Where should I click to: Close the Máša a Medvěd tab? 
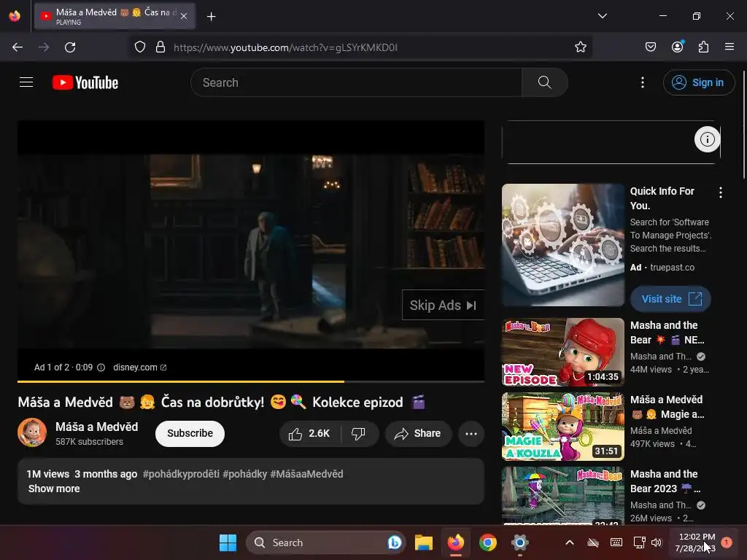tap(184, 16)
